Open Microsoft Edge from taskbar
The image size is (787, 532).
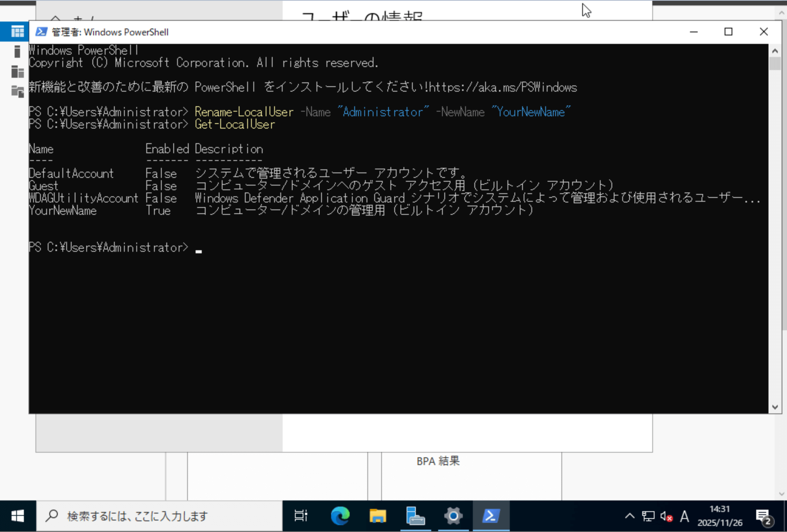pos(340,516)
